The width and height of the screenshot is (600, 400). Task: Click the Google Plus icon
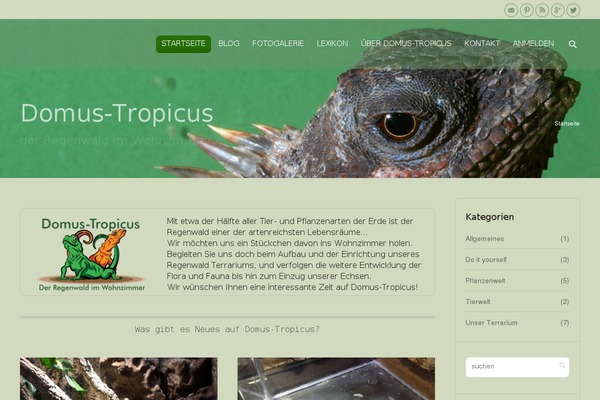click(558, 10)
